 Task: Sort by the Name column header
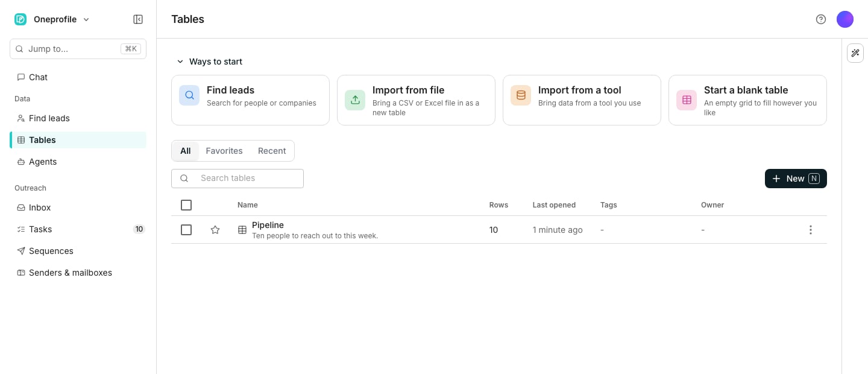[248, 205]
